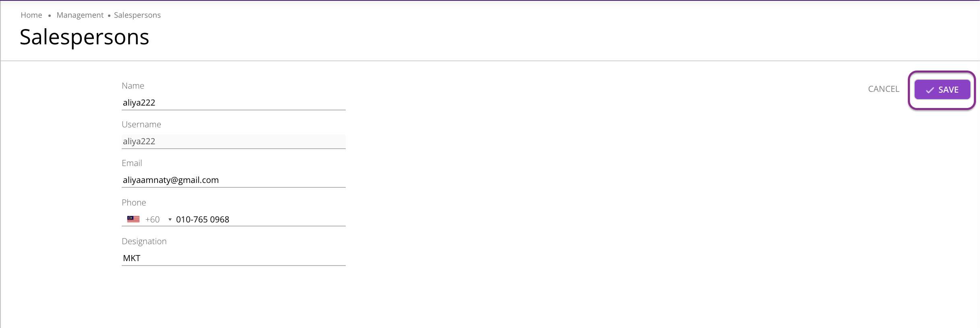Click the large Salespersons page heading
This screenshot has width=980, height=328.
84,37
